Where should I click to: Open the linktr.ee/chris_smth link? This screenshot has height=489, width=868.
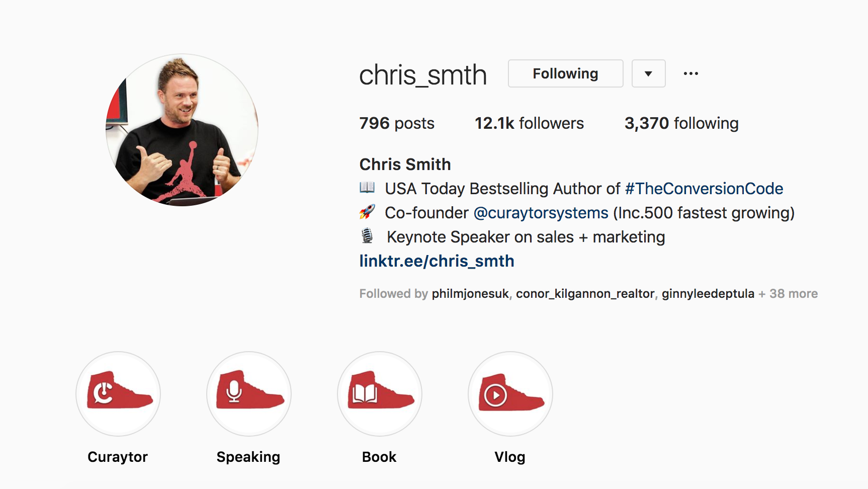coord(437,261)
